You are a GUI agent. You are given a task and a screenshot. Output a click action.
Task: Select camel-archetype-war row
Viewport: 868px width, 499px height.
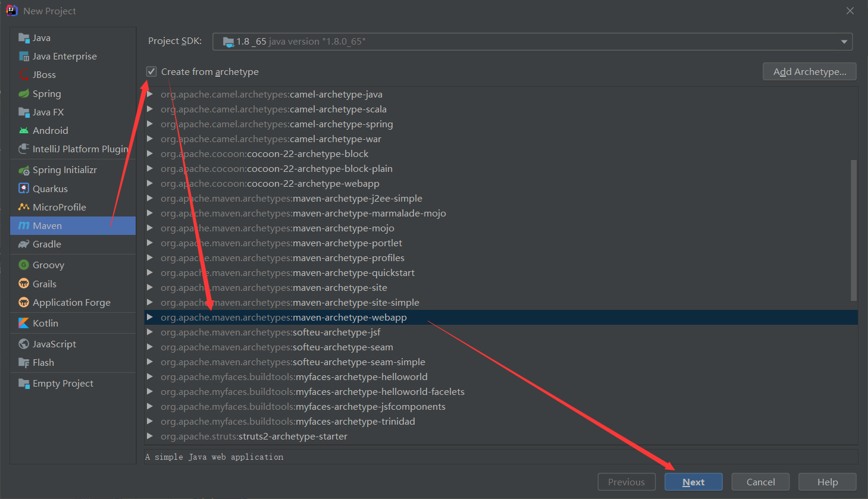point(501,139)
